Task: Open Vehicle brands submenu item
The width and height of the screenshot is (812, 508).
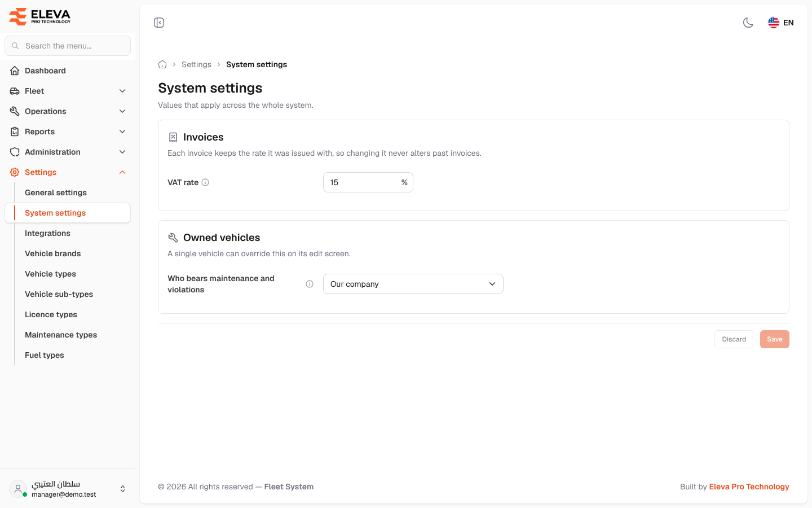Action: point(68,253)
